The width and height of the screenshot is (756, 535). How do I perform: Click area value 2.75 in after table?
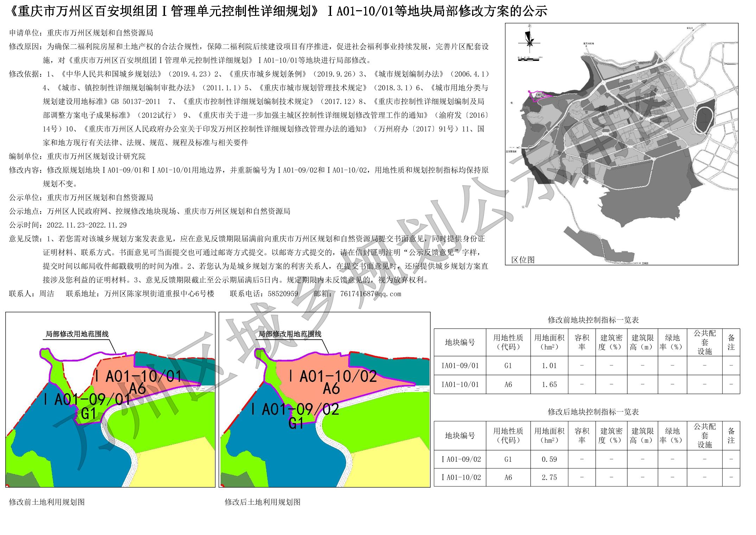pyautogui.click(x=549, y=477)
